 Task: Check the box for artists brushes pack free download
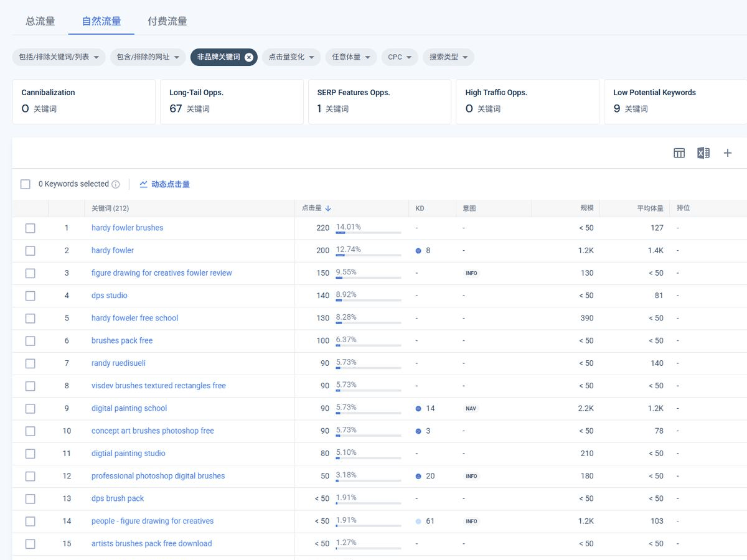(30, 544)
